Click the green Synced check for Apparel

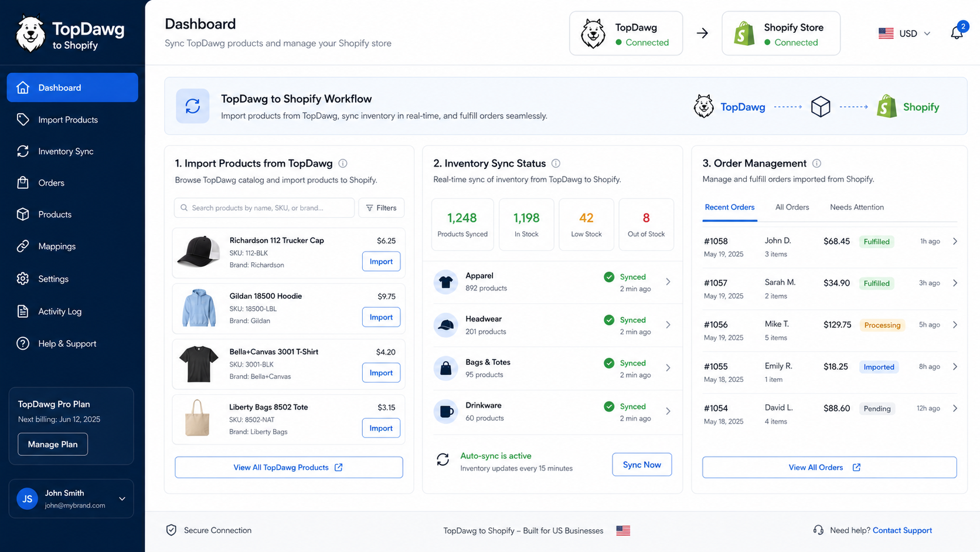[x=609, y=277]
